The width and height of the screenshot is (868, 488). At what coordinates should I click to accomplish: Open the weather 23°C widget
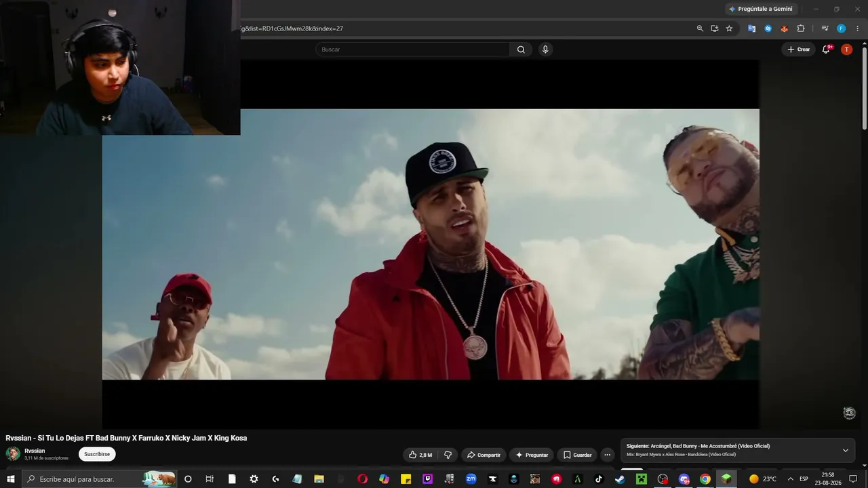click(x=763, y=479)
